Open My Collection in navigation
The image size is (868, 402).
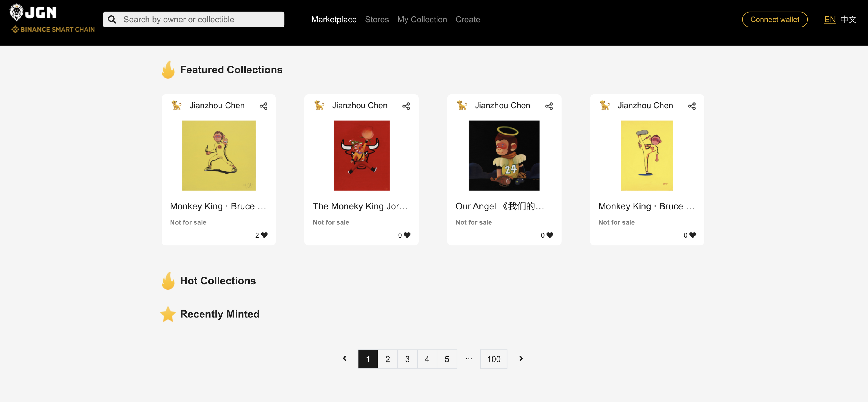pos(422,20)
